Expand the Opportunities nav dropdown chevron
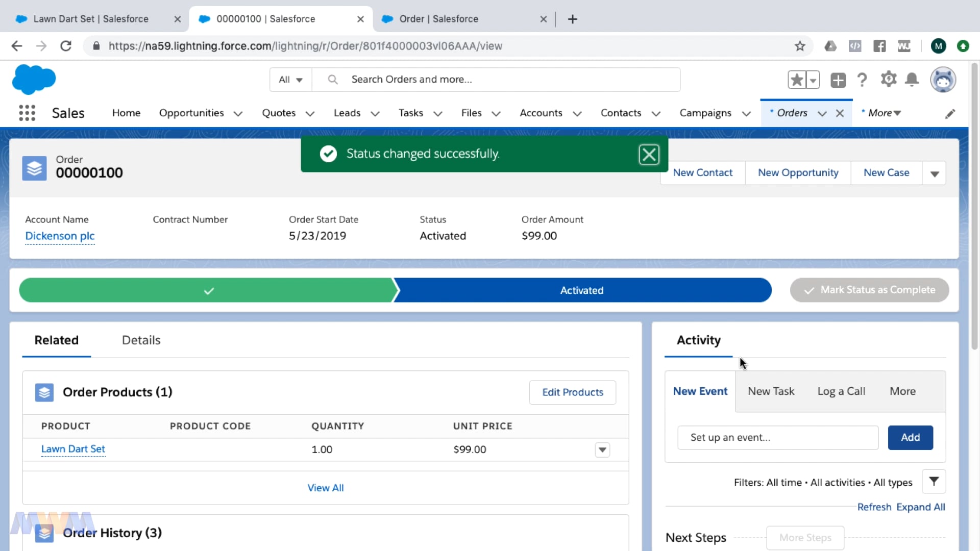 tap(238, 114)
